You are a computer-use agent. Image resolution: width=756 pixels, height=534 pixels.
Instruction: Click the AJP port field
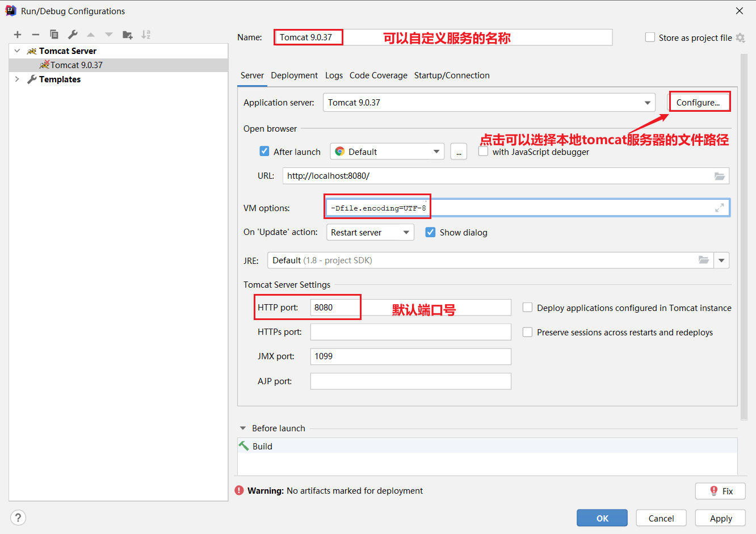click(411, 381)
